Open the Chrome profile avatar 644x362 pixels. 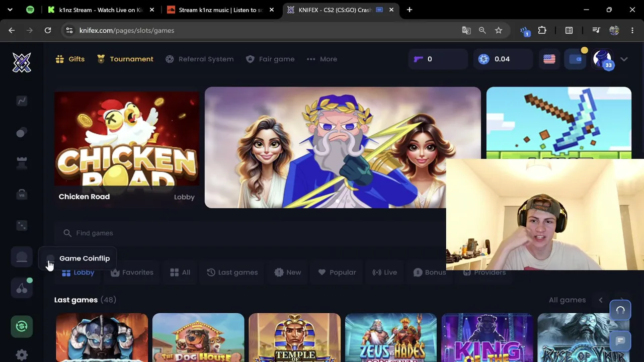click(614, 30)
